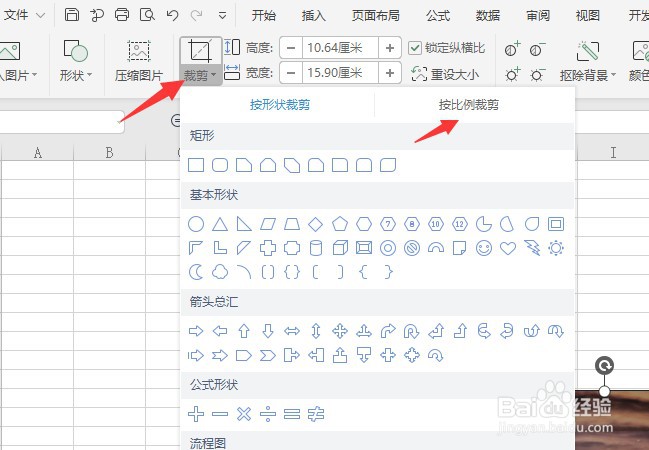This screenshot has height=450, width=649.
Task: Choose dodecagon shape labeled 12
Action: pyautogui.click(x=460, y=224)
